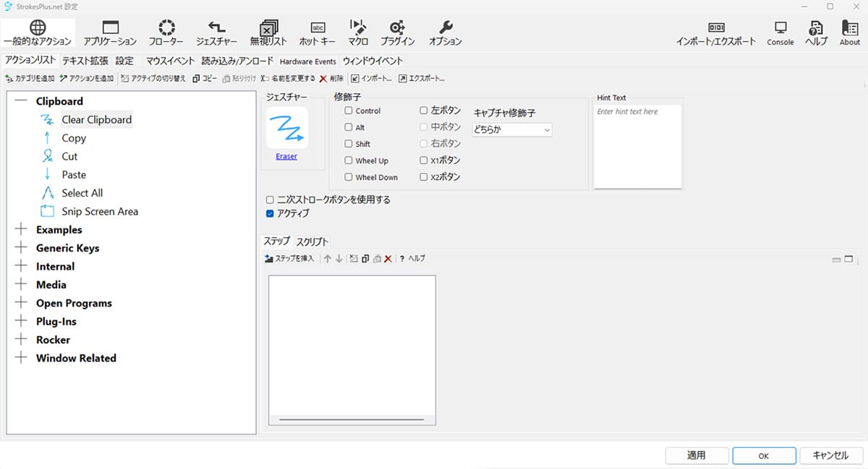Expand the Rocker category
Viewport: 868px width, 469px height.
[x=20, y=340]
